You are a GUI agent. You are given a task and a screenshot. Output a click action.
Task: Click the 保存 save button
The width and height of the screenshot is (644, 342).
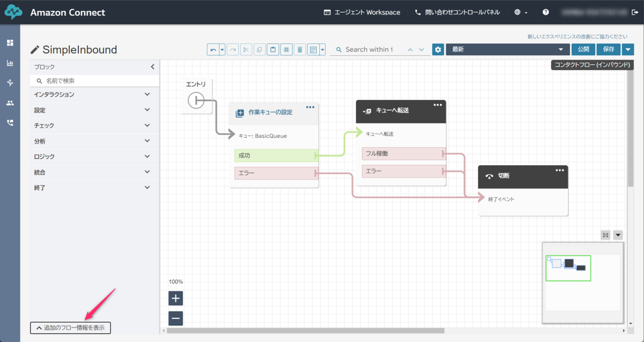tap(609, 49)
